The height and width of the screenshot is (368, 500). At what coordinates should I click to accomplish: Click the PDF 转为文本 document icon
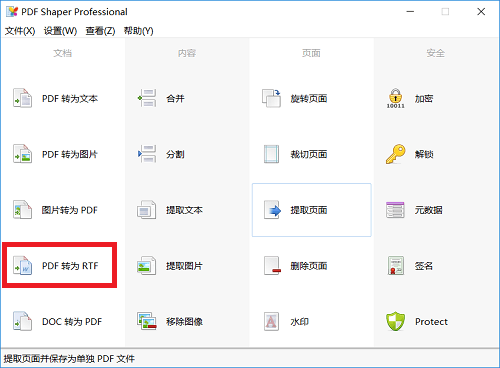22,98
